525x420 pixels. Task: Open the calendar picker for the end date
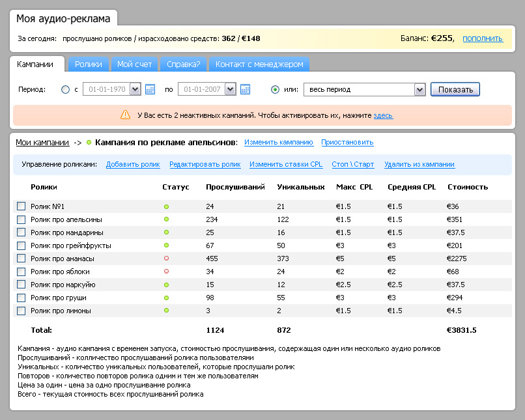[245, 89]
